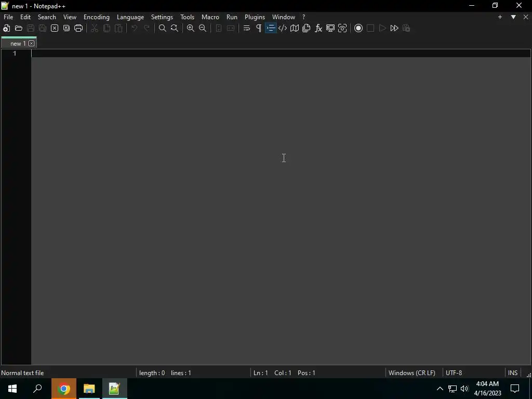Open the Encoding menu
This screenshot has height=399, width=532.
97,17
